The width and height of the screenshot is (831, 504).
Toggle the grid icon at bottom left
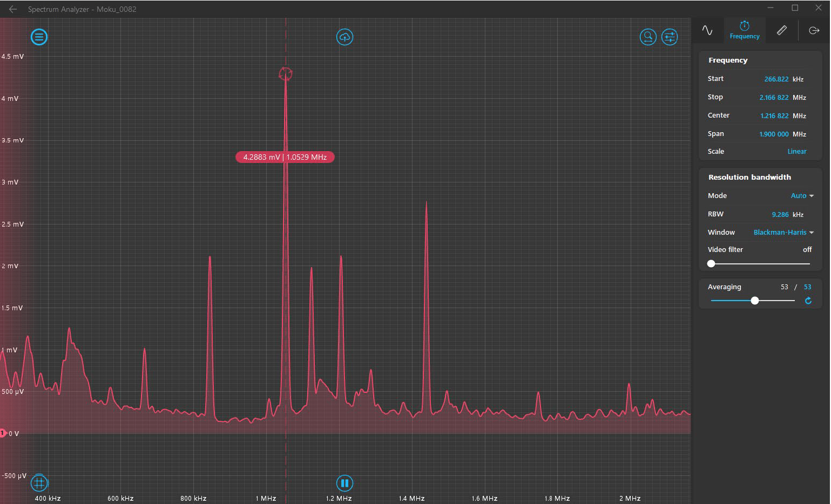pyautogui.click(x=38, y=483)
